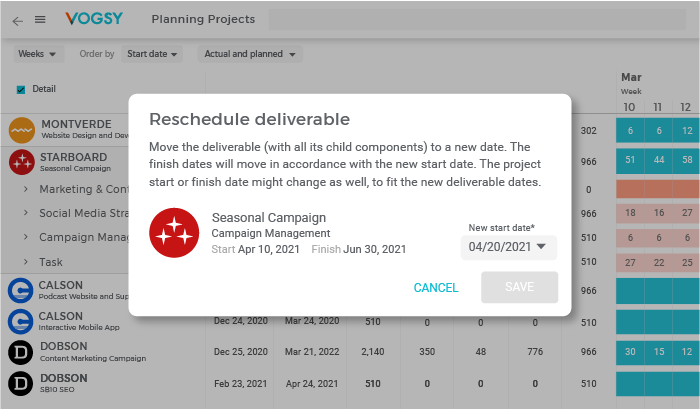The image size is (700, 410).
Task: Click the Starboard project star icon
Action: [x=22, y=161]
